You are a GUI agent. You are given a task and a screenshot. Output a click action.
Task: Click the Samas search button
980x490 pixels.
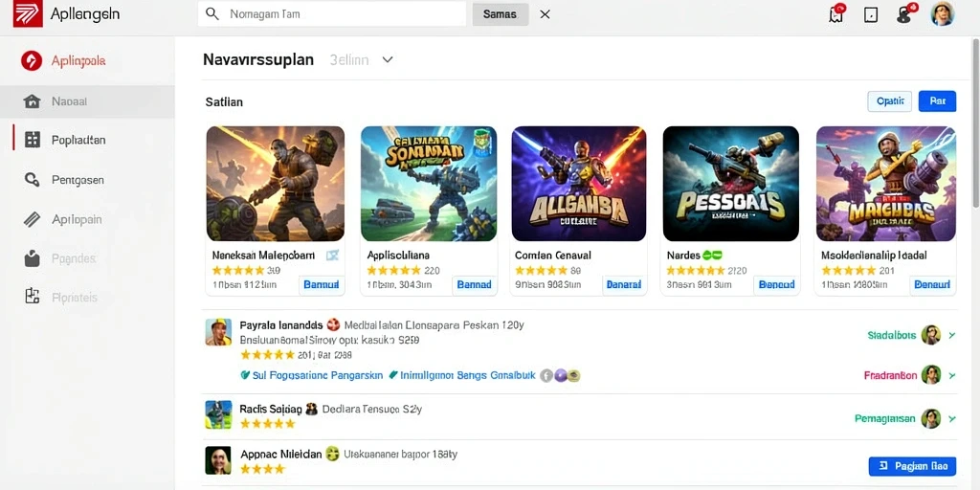coord(500,14)
